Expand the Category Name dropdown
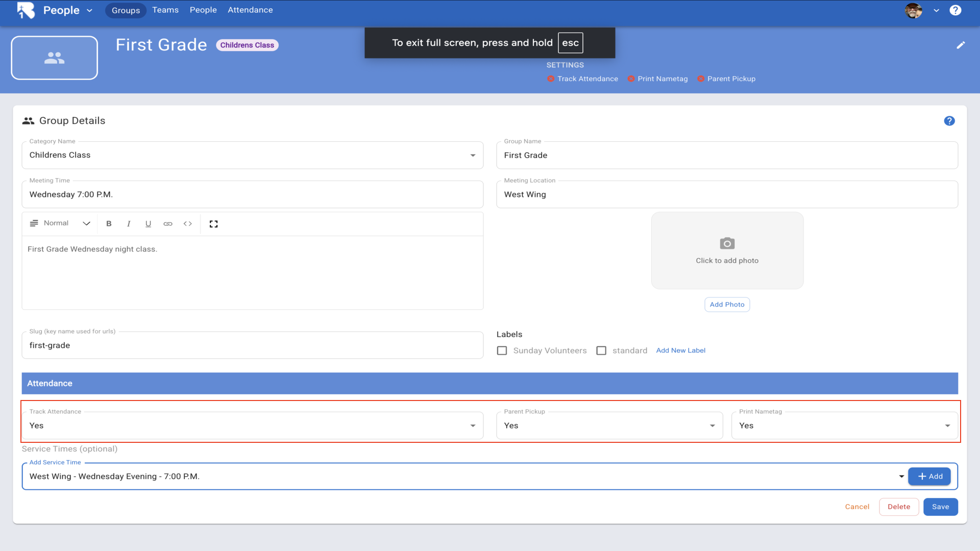980x551 pixels. (473, 155)
